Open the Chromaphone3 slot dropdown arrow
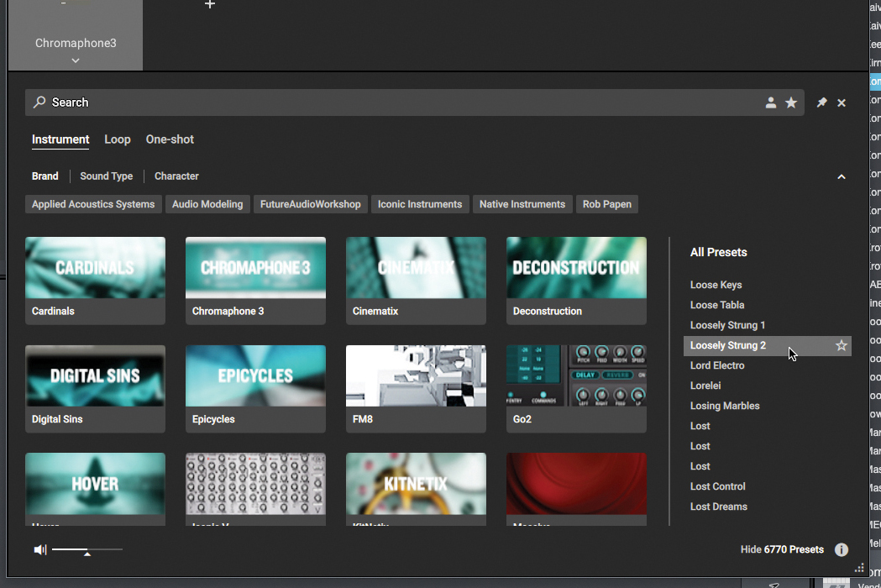This screenshot has width=881, height=588. (76, 60)
